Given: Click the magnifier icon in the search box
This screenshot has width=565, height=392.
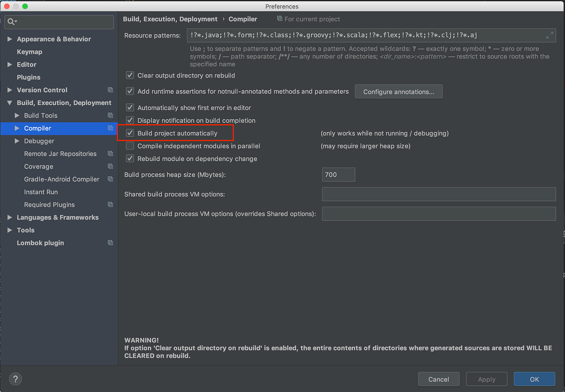Looking at the screenshot, I should (x=10, y=22).
